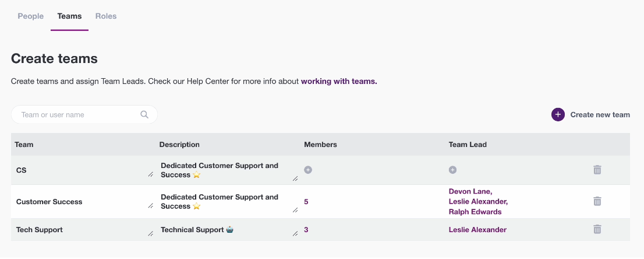The width and height of the screenshot is (644, 259).
Task: Click the Create new team button label
Action: click(600, 115)
